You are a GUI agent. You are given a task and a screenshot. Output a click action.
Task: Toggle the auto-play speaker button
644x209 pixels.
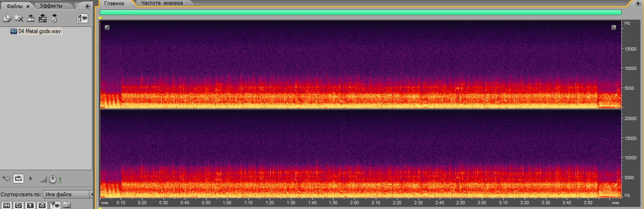(x=6, y=178)
